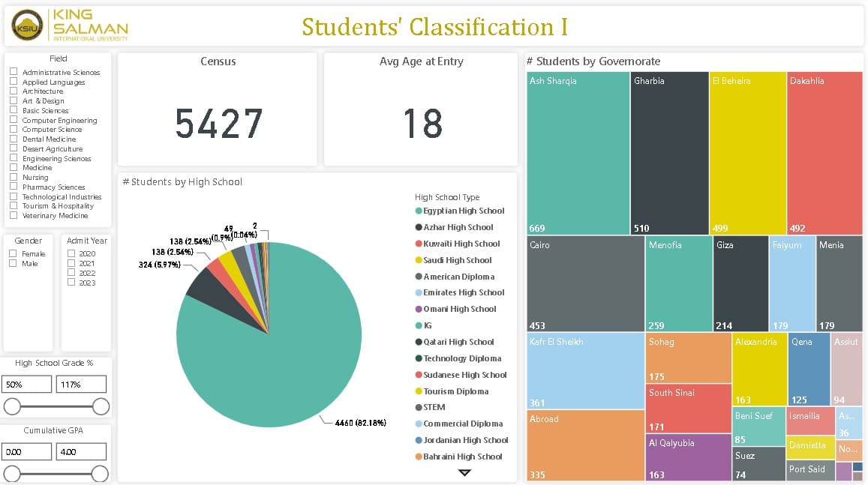Click the Cumulative GPA maximum field 4.00

click(x=81, y=451)
